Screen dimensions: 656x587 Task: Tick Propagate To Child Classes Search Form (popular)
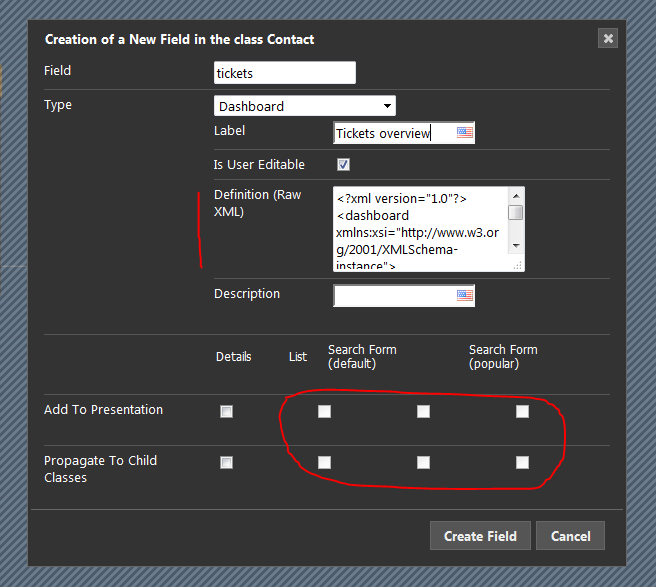(522, 462)
